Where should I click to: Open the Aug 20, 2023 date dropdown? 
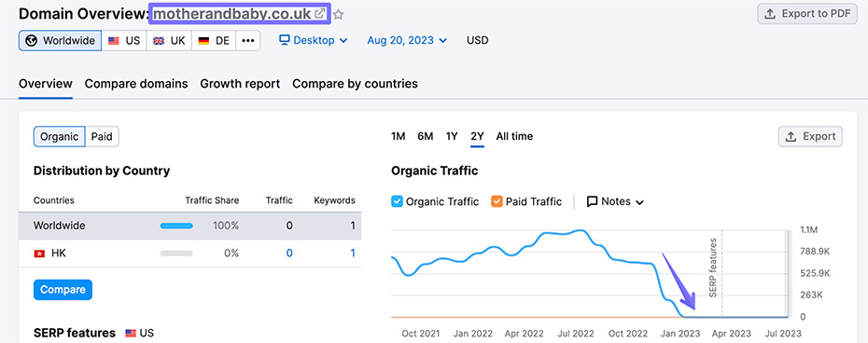[407, 40]
